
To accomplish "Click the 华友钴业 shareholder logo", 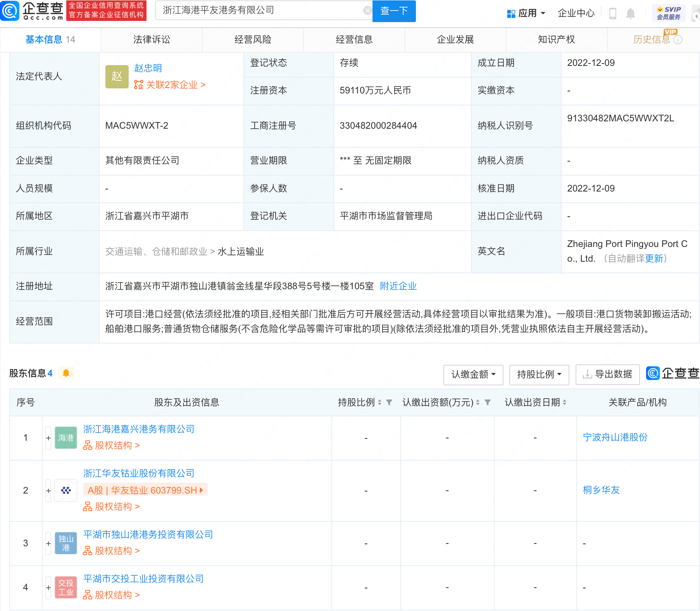I will point(66,490).
